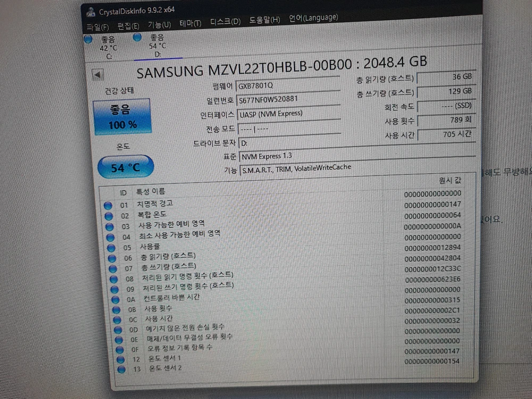Click status circle of row 0B 사용 횟수
532x399 pixels.
click(117, 310)
